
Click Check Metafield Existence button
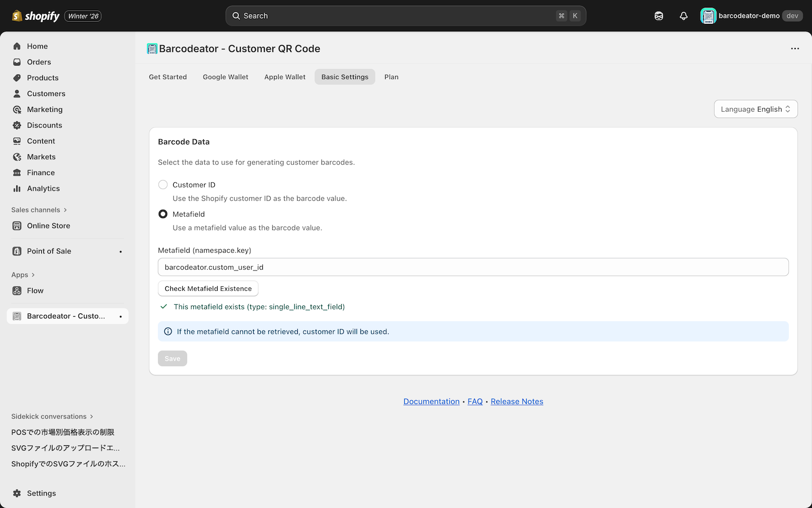(208, 288)
